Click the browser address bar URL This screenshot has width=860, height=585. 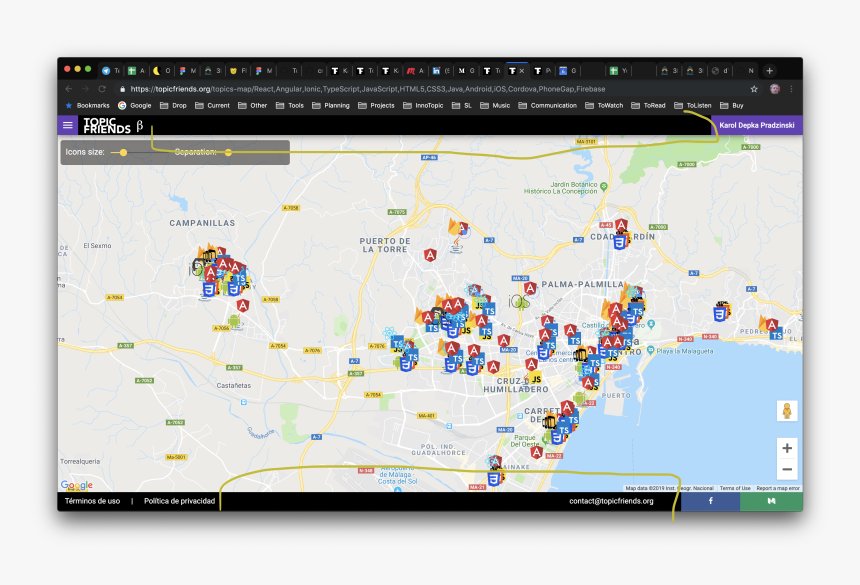click(367, 89)
